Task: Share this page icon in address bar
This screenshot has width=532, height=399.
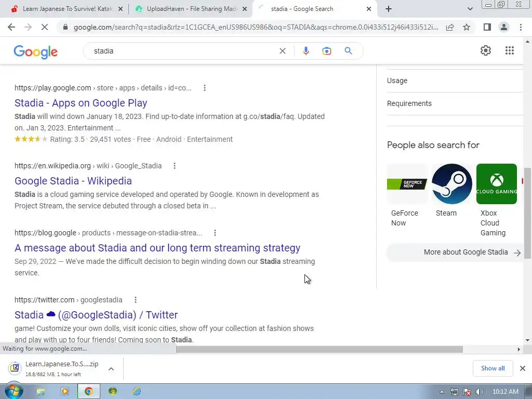Action: click(x=450, y=27)
